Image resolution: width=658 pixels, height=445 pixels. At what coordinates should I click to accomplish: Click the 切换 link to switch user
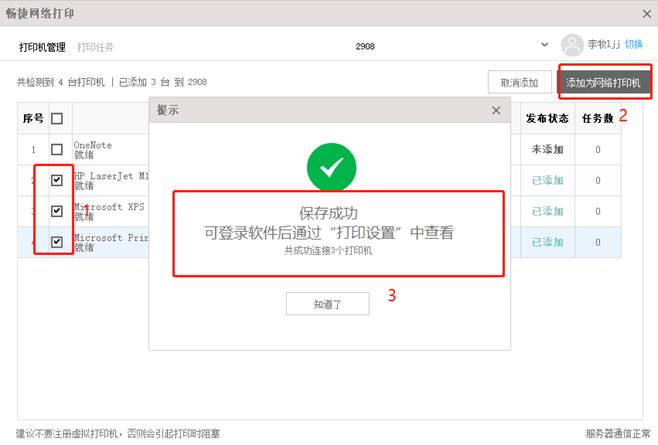point(634,45)
